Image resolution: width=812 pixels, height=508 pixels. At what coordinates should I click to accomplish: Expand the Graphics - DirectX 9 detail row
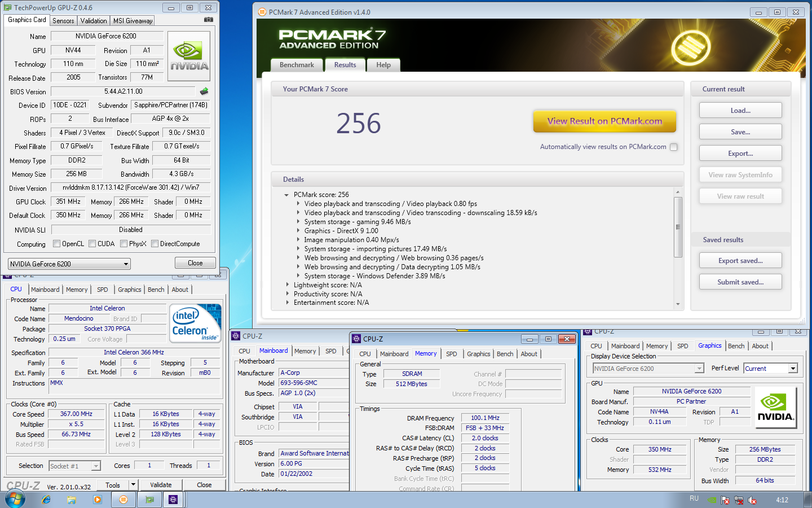(x=298, y=231)
